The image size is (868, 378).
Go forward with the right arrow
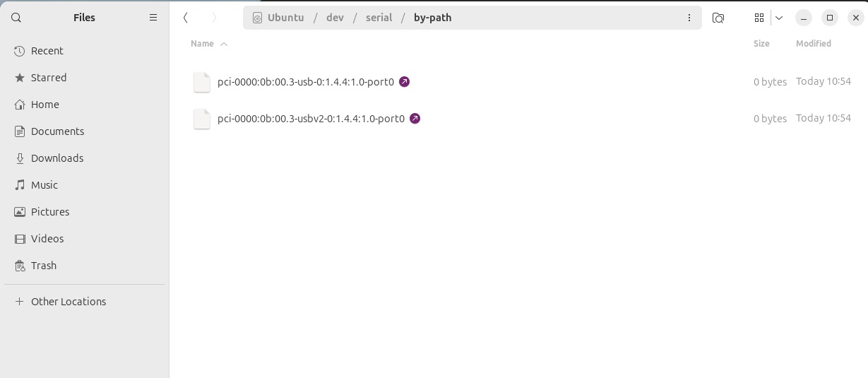coord(214,18)
